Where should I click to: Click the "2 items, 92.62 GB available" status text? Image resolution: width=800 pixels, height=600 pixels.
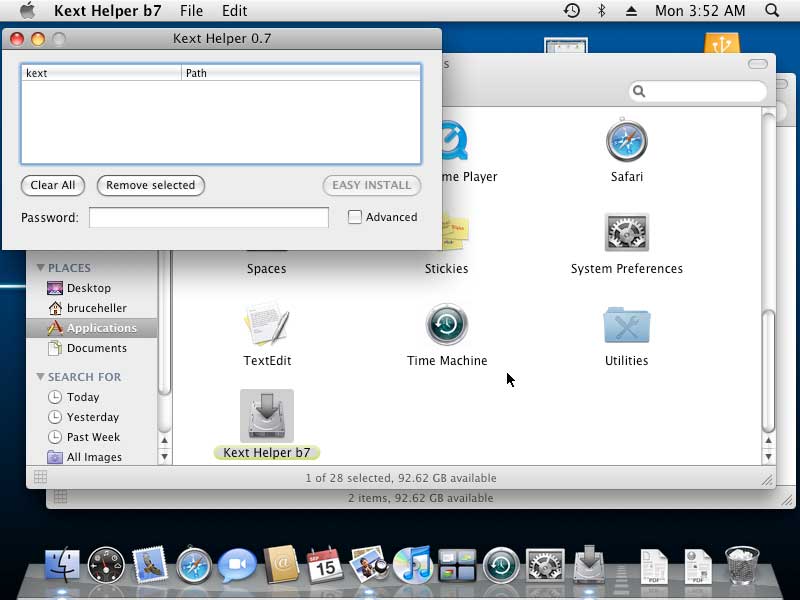[x=420, y=498]
